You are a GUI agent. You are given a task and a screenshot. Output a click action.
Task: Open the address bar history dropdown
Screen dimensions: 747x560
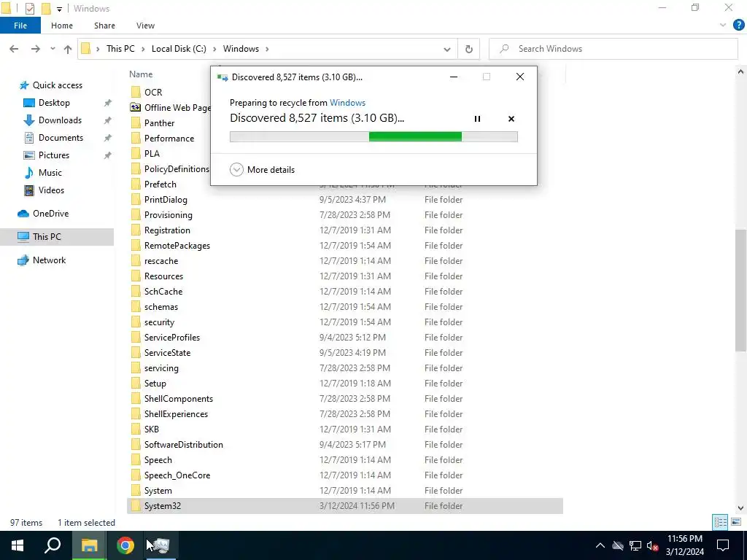[x=447, y=49]
